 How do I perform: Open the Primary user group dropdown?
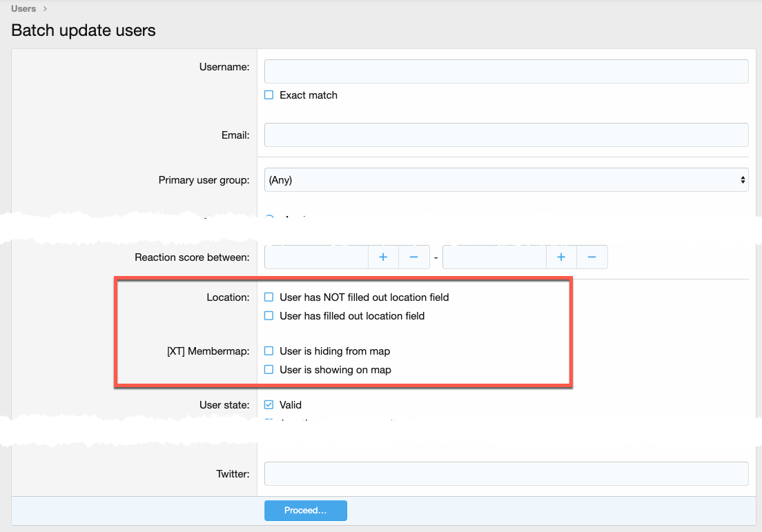506,180
